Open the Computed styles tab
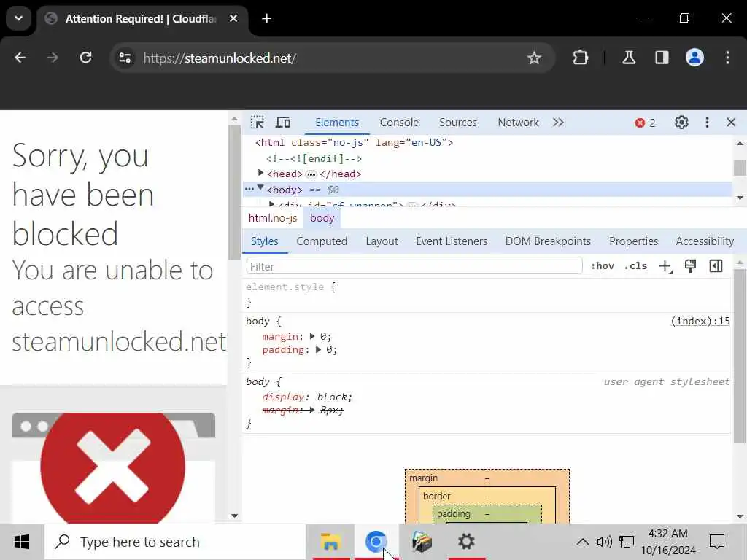 (322, 241)
